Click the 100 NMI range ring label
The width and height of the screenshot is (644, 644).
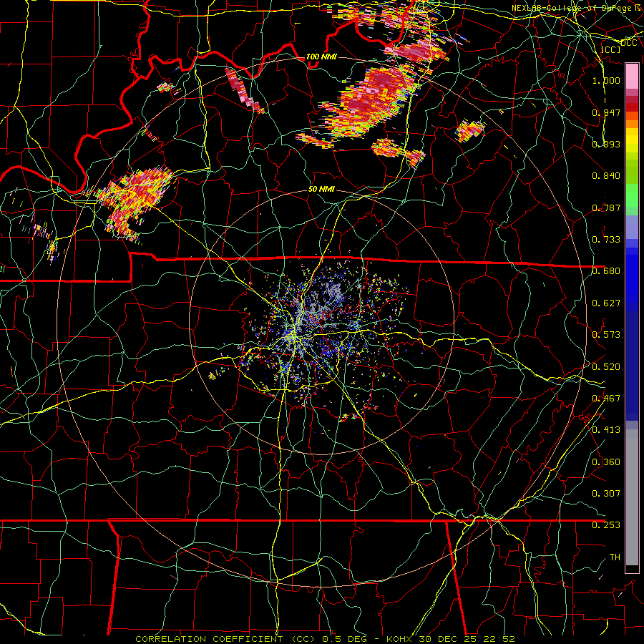321,57
